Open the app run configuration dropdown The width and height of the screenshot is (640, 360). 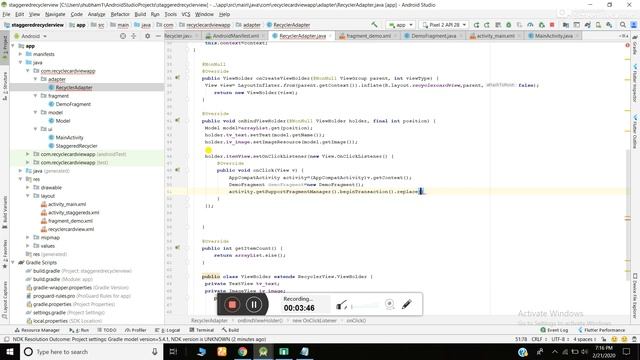coord(401,25)
